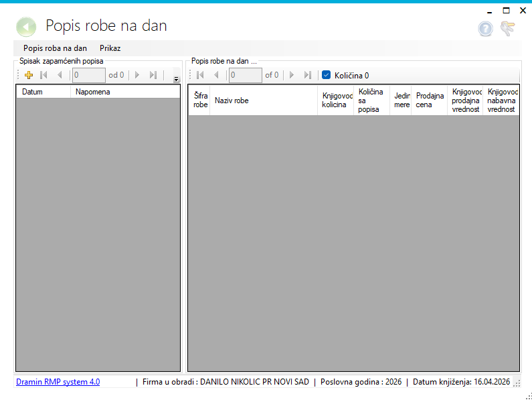
Task: Sort by the Datum column header
Action: (x=43, y=92)
